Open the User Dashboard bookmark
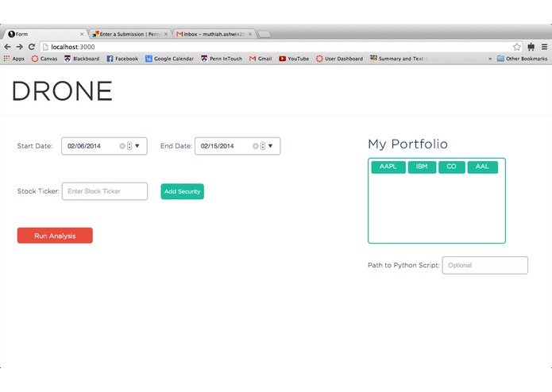The width and height of the screenshot is (552, 392). [339, 59]
